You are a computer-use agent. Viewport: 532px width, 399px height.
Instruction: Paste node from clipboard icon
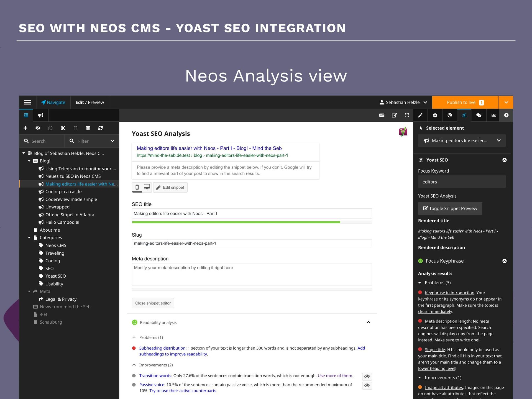click(75, 128)
